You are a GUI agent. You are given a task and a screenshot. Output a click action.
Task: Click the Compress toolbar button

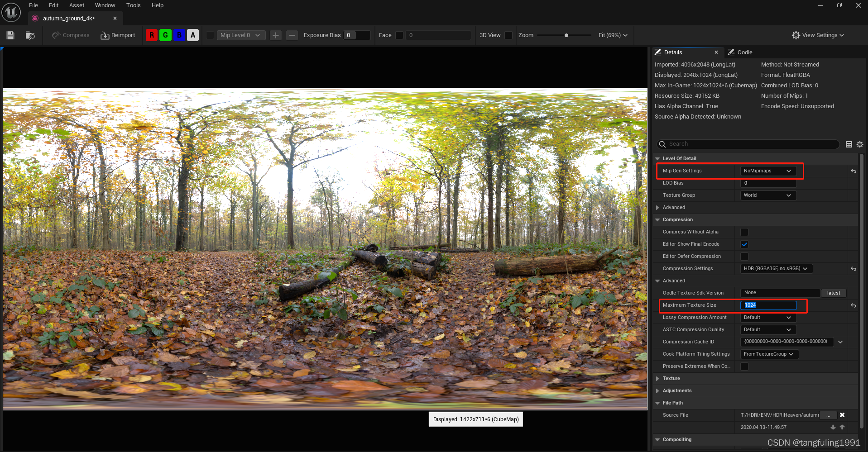pyautogui.click(x=71, y=35)
